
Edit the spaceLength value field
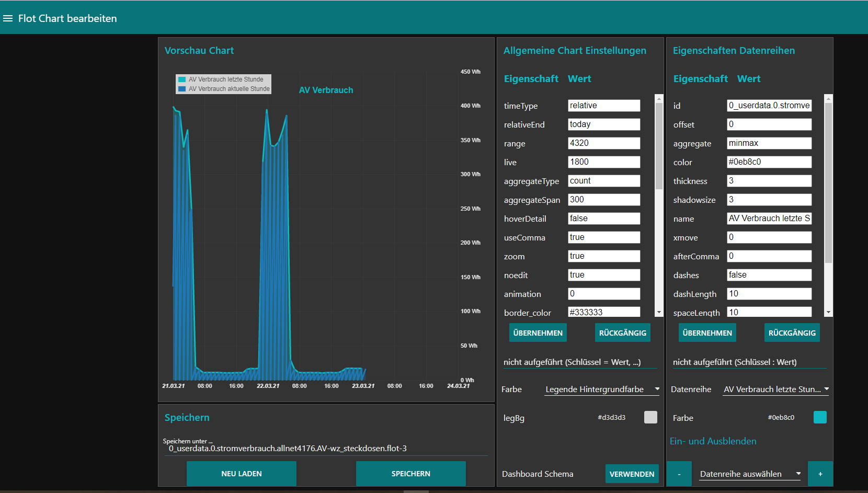[769, 312]
